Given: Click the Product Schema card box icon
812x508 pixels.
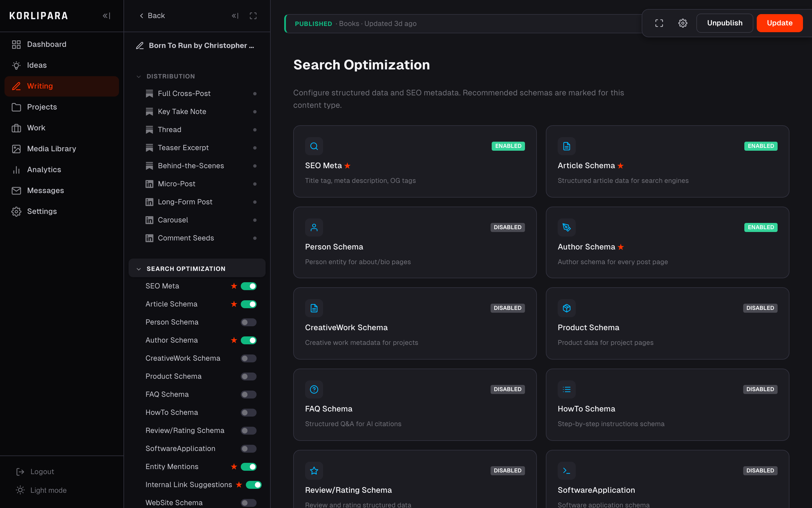Looking at the screenshot, I should coord(567,308).
